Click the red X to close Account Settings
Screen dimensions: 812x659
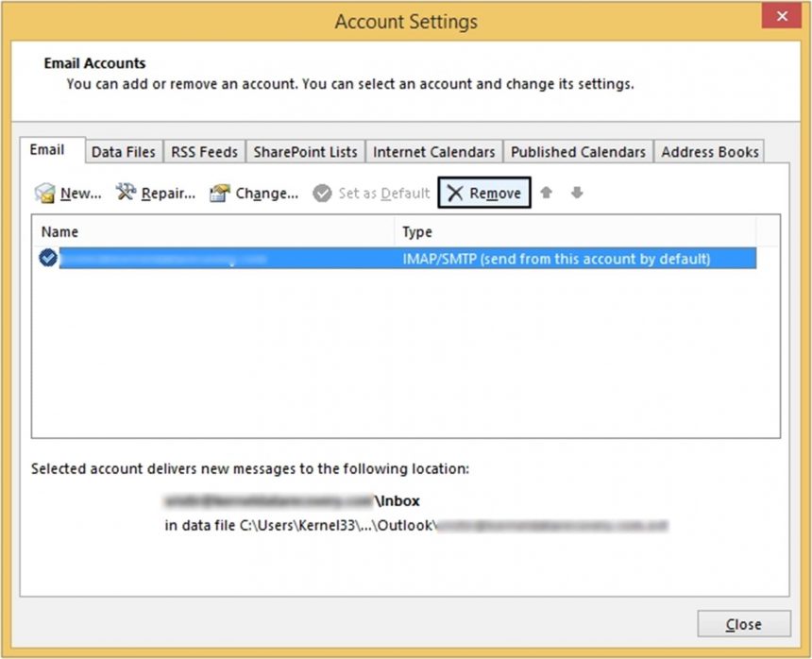[781, 16]
